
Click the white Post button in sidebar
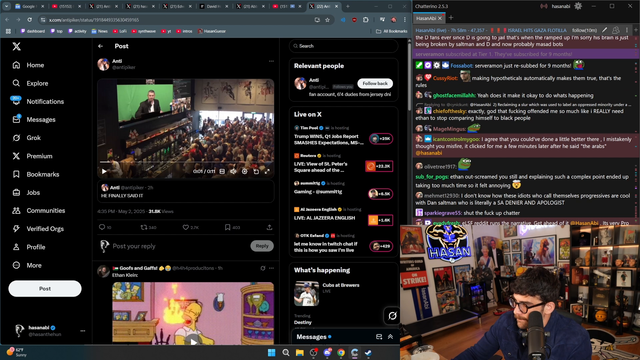(45, 289)
